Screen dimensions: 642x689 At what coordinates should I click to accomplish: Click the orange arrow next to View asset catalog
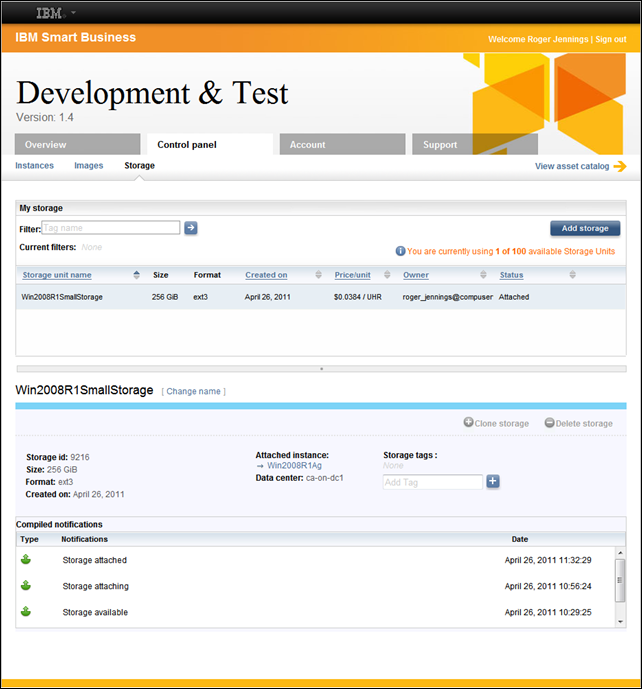(x=620, y=166)
